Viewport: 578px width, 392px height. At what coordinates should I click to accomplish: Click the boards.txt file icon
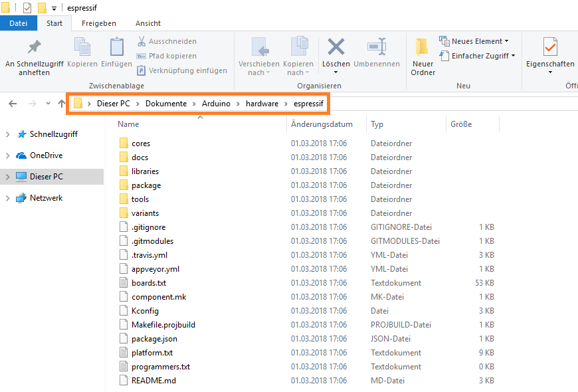coord(124,283)
